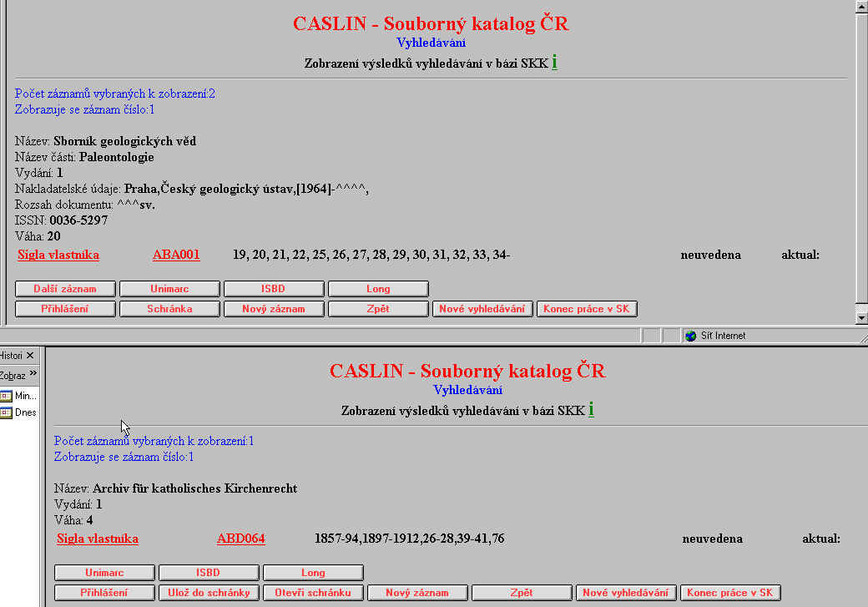Open the Zobraz view menu in history panel
This screenshot has width=868, height=607.
(x=13, y=376)
